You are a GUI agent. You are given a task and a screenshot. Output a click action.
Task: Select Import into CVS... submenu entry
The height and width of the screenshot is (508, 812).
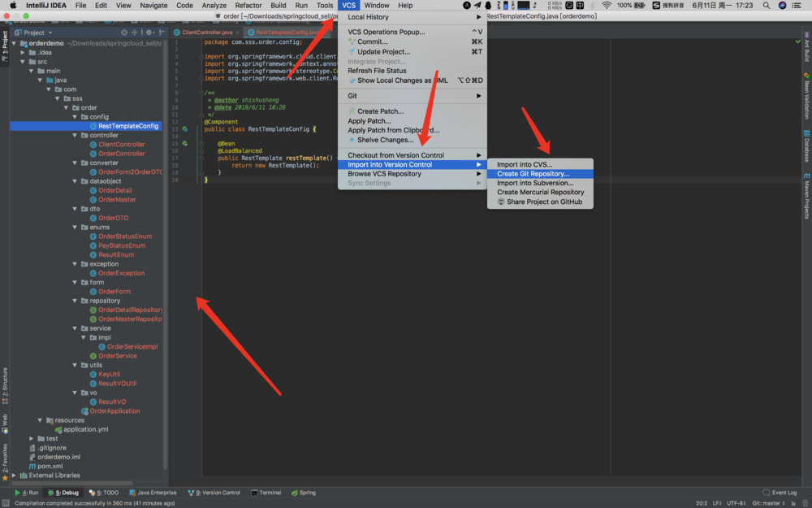pos(540,164)
